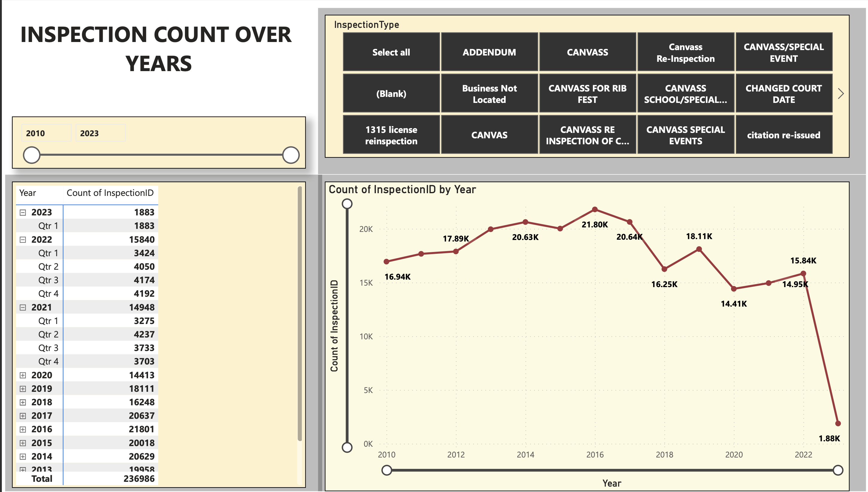This screenshot has width=868, height=492.
Task: Click the "CHANGED COURT DATE" filter
Action: tap(783, 94)
